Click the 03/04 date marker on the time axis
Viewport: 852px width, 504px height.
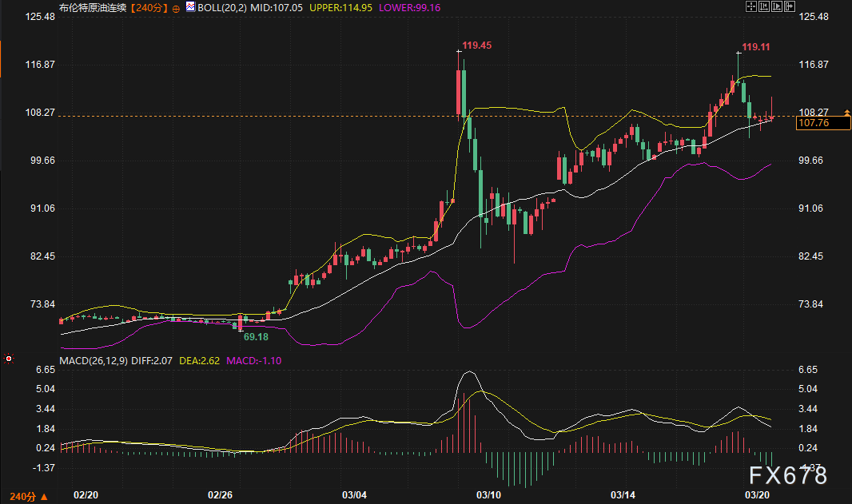coord(354,494)
